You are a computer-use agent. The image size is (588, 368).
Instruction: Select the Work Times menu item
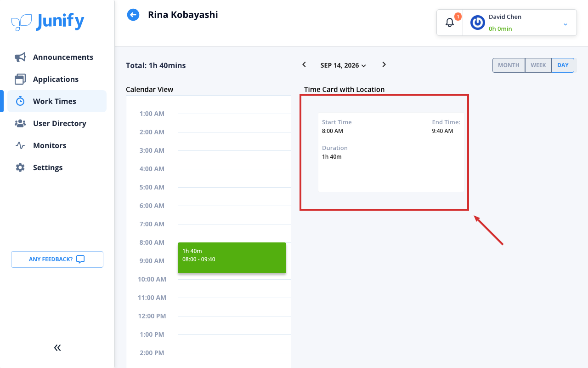pyautogui.click(x=57, y=101)
